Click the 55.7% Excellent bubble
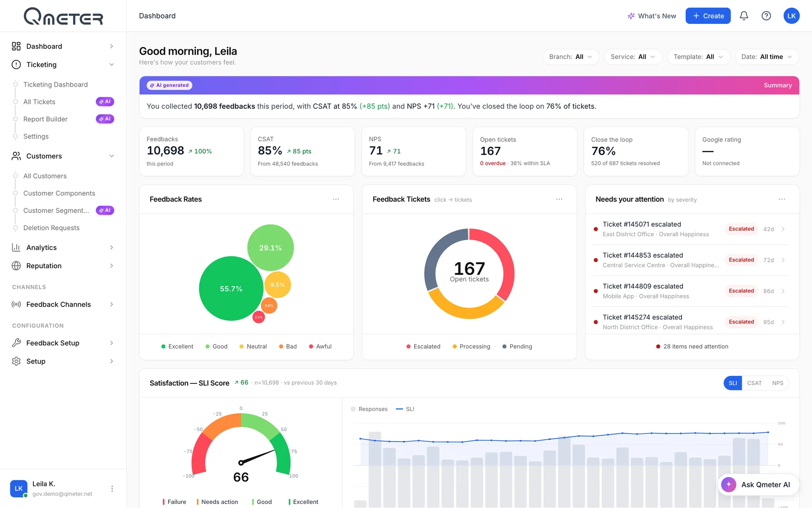Image resolution: width=812 pixels, height=508 pixels. click(231, 289)
